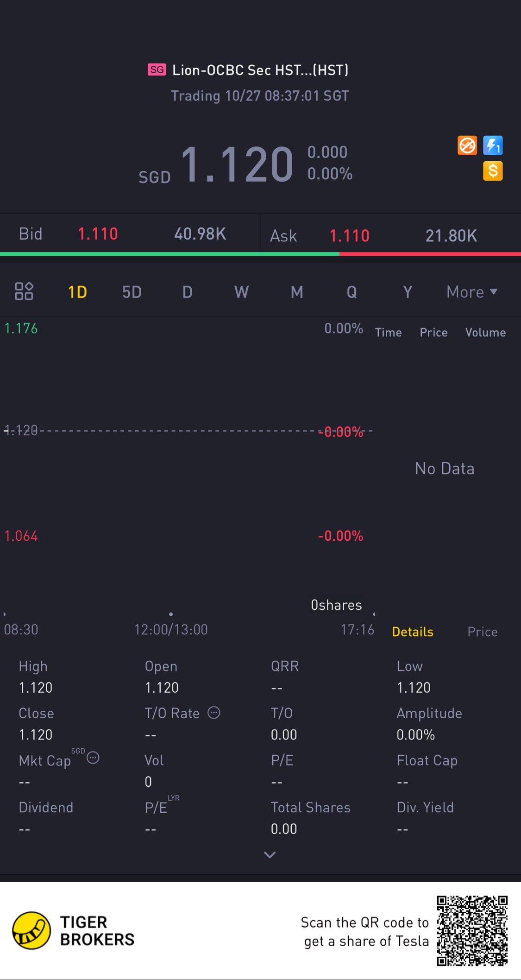Screen dimensions: 521x980
Task: Tap the Tesla share QR code
Action: [x=472, y=930]
